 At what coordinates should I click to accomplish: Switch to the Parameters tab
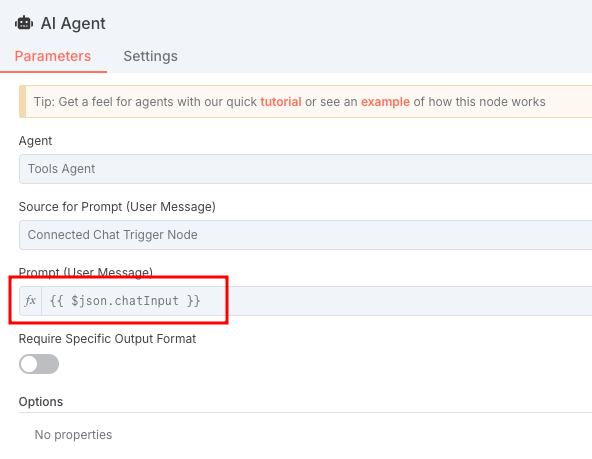tap(53, 56)
